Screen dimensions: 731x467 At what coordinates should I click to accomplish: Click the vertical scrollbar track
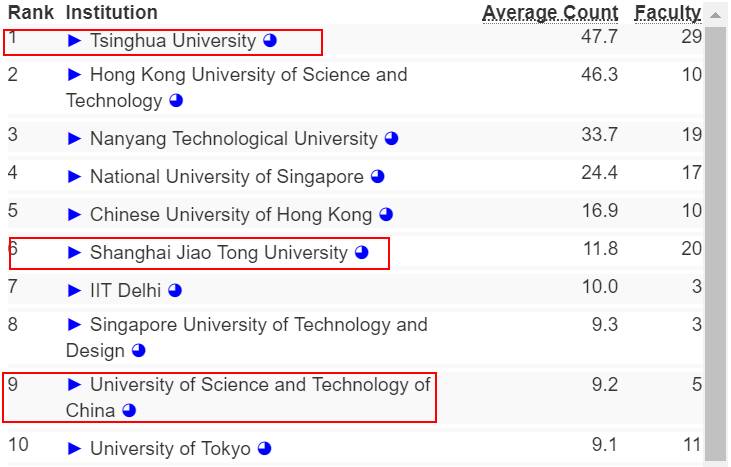[715, 250]
